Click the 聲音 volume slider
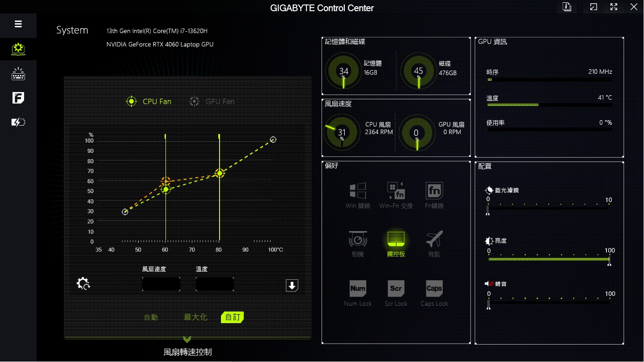Screen dimensions: 644x362 coord(549,302)
